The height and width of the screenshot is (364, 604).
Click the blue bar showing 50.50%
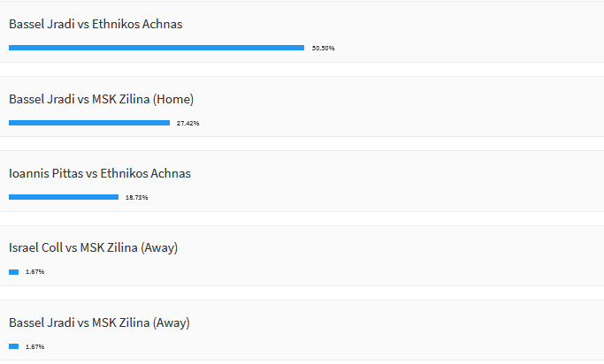point(157,48)
